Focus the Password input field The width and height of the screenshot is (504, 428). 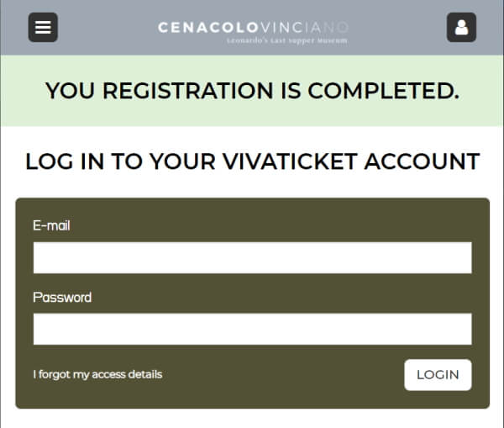(x=252, y=329)
